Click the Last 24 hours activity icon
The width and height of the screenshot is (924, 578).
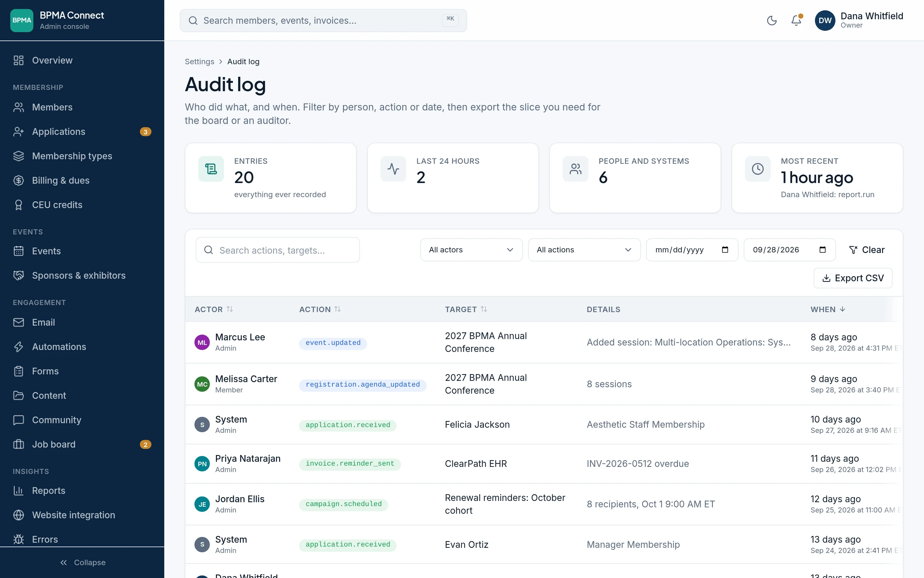pyautogui.click(x=393, y=169)
